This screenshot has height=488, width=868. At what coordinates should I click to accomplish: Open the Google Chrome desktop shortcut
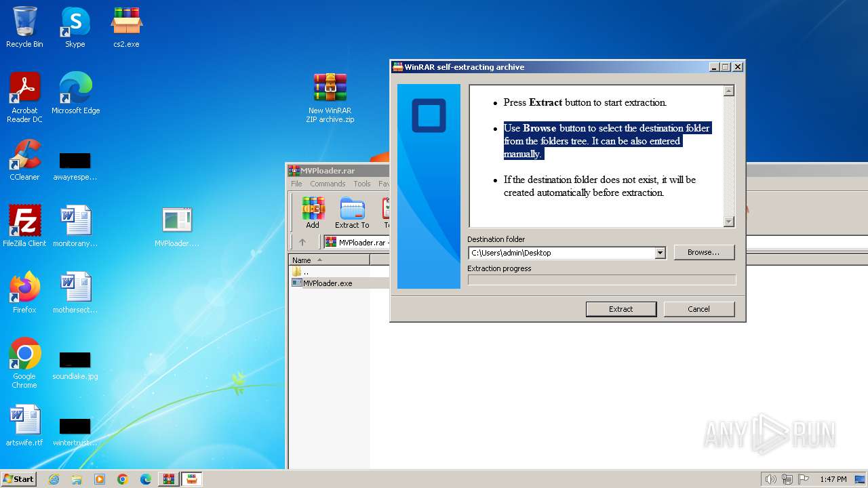point(24,363)
